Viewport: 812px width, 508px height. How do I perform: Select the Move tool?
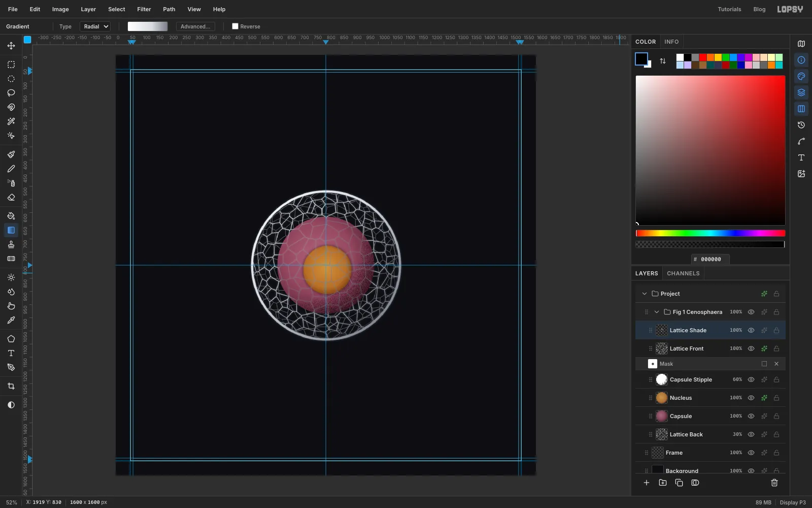(x=11, y=46)
